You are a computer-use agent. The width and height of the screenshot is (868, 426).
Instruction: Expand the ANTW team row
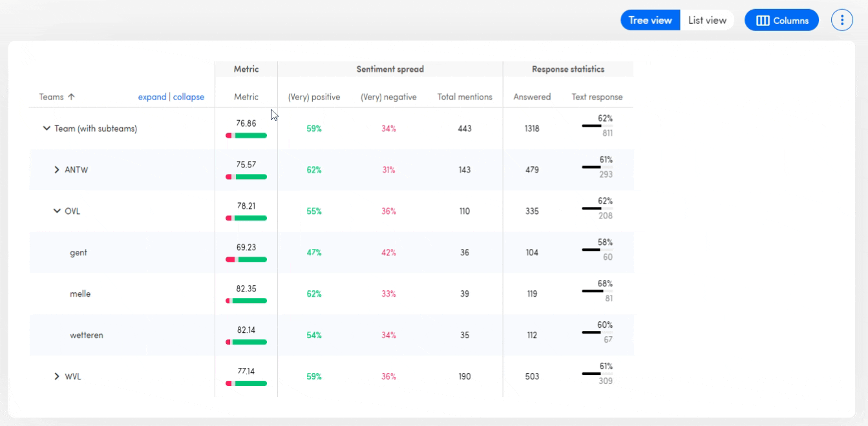pyautogui.click(x=57, y=170)
